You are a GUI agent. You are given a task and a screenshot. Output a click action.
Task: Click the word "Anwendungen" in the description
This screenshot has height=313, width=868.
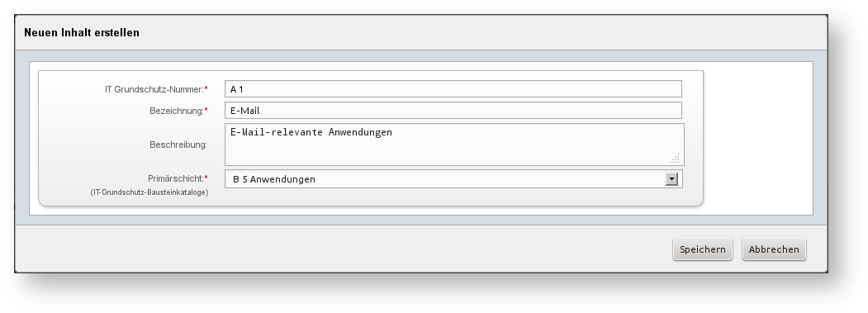point(360,132)
